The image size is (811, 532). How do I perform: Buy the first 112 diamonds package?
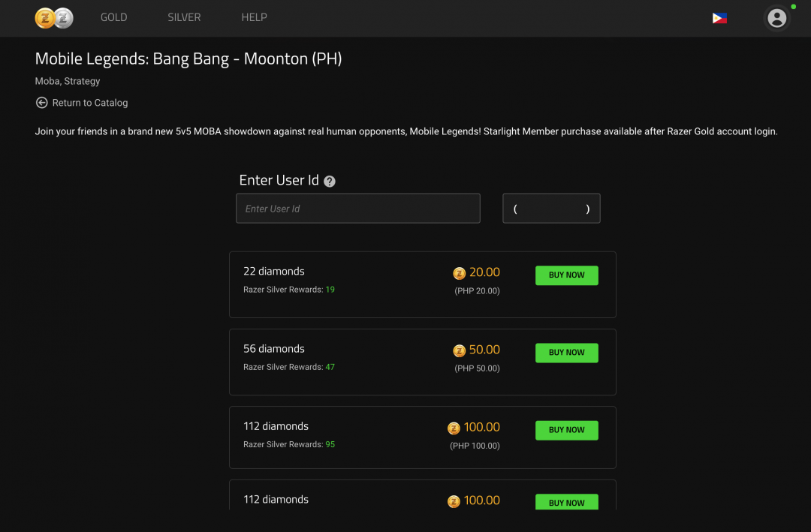point(566,430)
